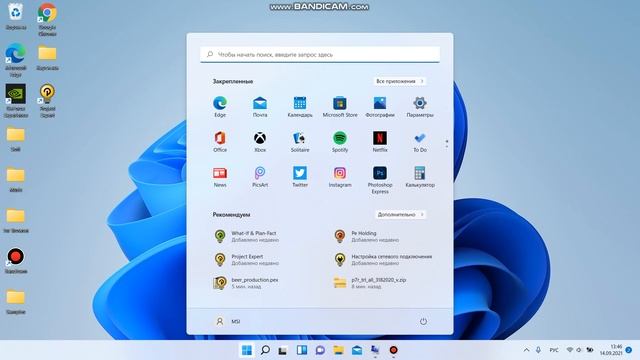The image size is (640, 360).
Task: Open notification count badge
Action: (629, 350)
